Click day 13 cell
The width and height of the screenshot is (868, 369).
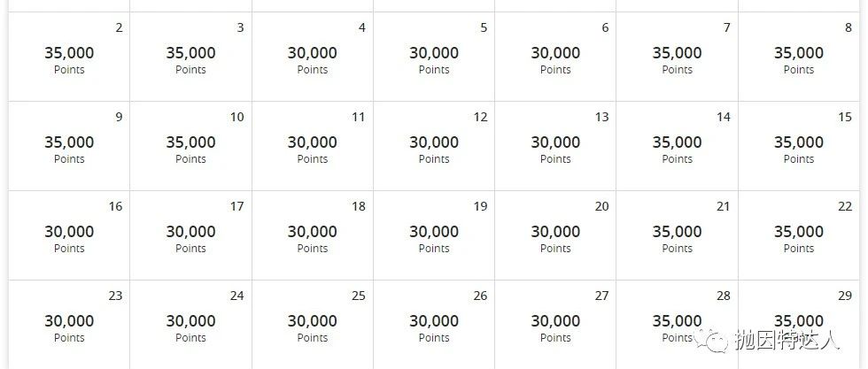click(x=555, y=146)
